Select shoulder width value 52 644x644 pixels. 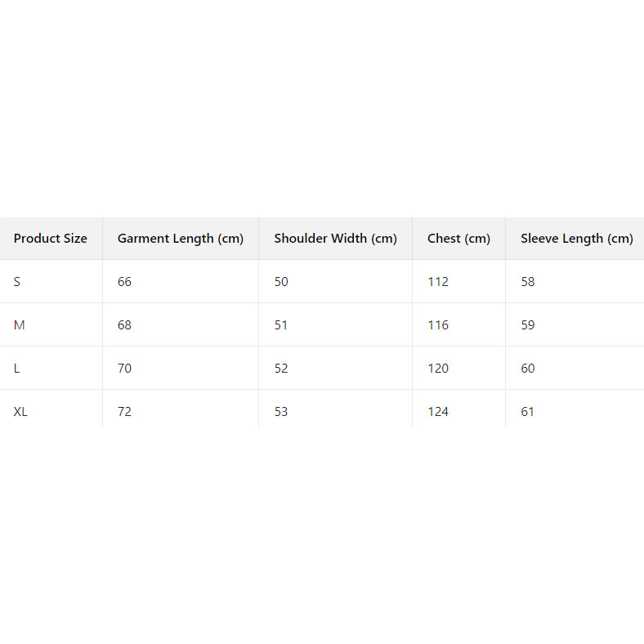point(281,369)
